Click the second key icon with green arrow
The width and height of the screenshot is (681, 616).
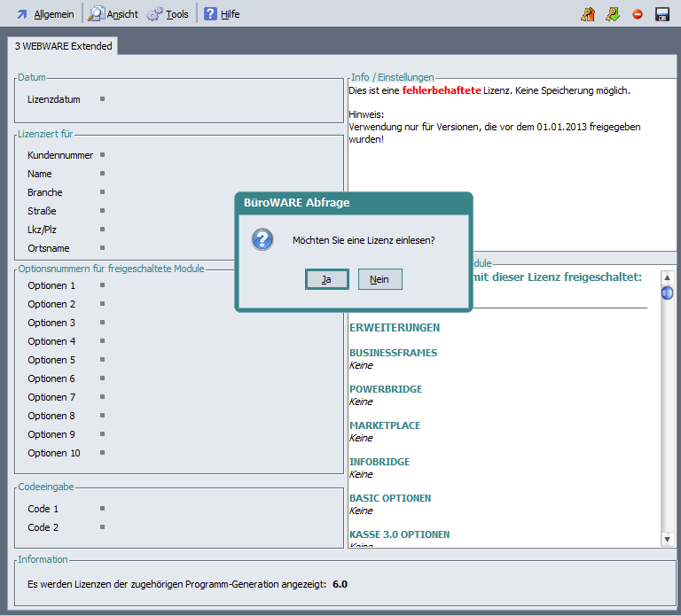(613, 14)
